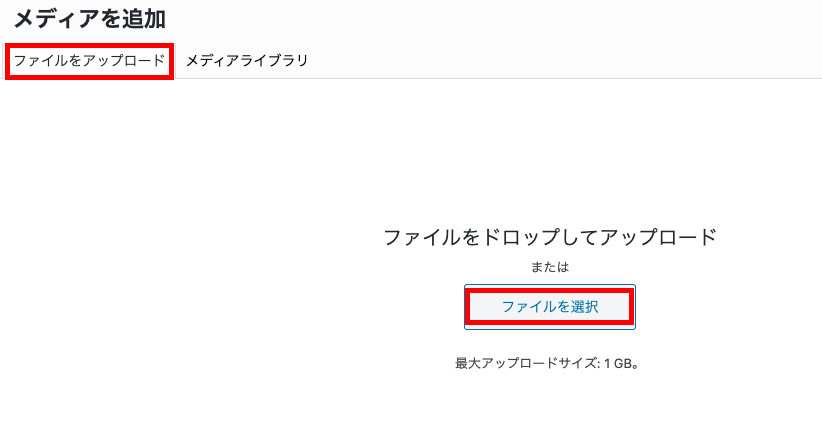Open file picker with the blue-text button

pyautogui.click(x=550, y=307)
